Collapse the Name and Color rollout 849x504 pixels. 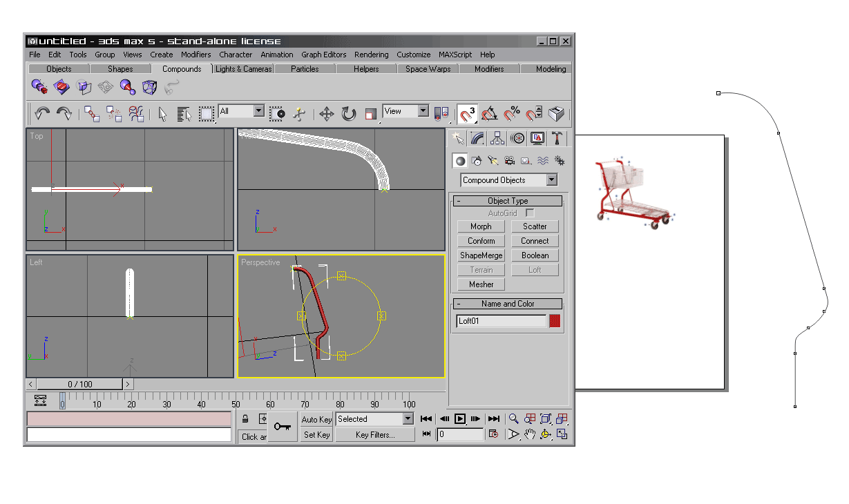pos(508,304)
